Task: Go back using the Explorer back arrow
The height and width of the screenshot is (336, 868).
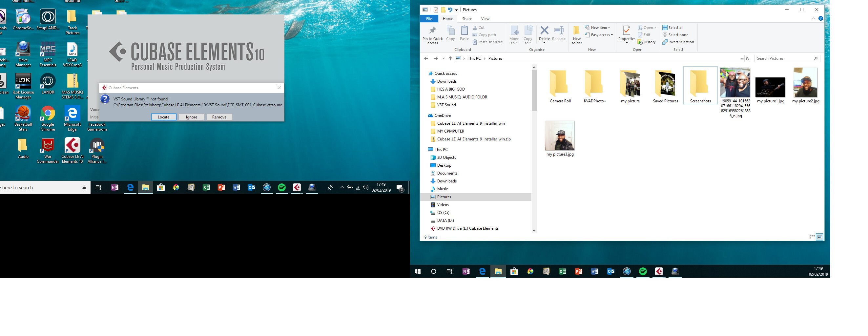Action: (426, 58)
